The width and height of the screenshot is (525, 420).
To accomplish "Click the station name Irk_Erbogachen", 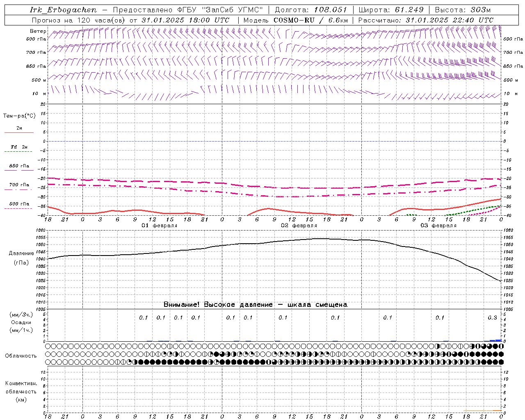I will [63, 10].
